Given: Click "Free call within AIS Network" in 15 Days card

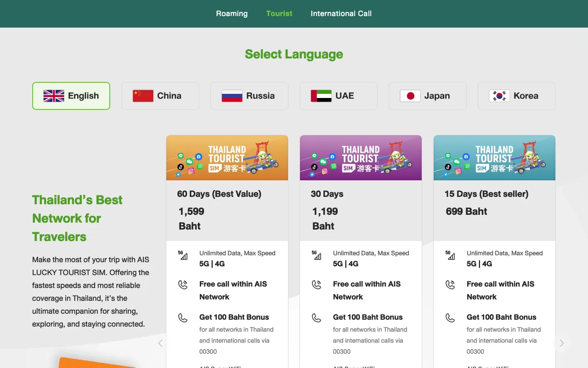Looking at the screenshot, I should coord(500,290).
